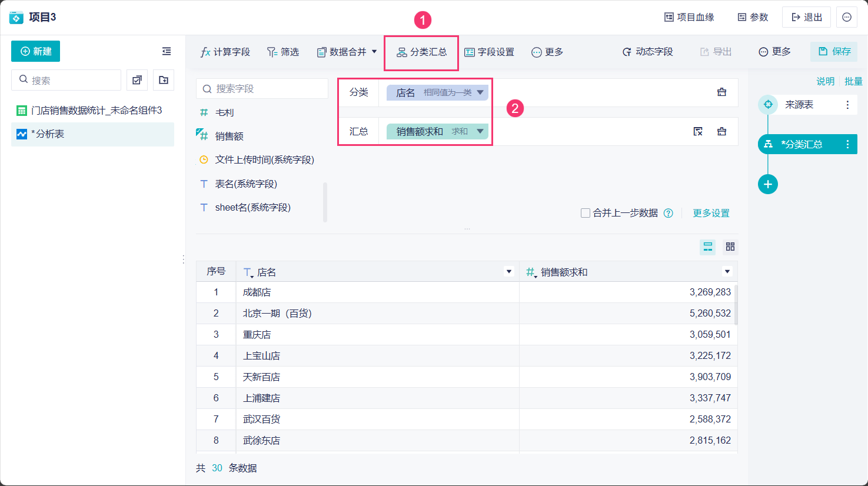Clear the 汇总 row with its icon

722,132
